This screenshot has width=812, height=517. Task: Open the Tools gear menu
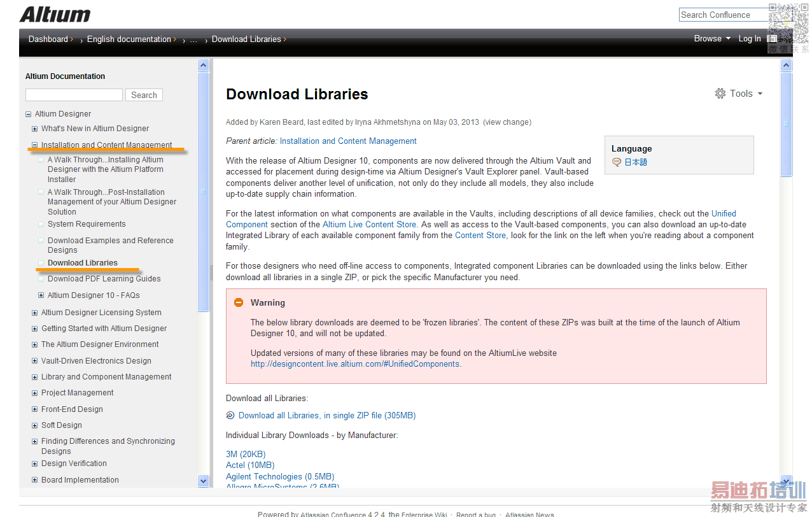(x=738, y=94)
